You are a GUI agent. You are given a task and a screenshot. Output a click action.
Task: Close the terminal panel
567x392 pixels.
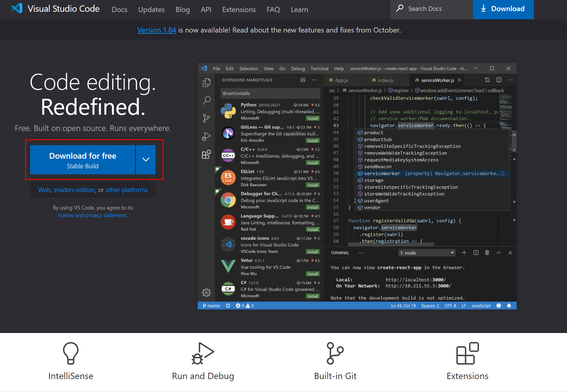510,253
